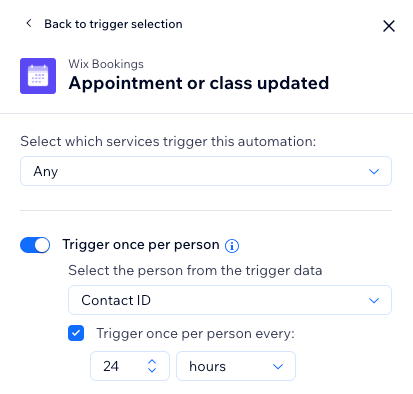Click the chevron arrow in Contact ID field
The width and height of the screenshot is (413, 394).
click(374, 300)
